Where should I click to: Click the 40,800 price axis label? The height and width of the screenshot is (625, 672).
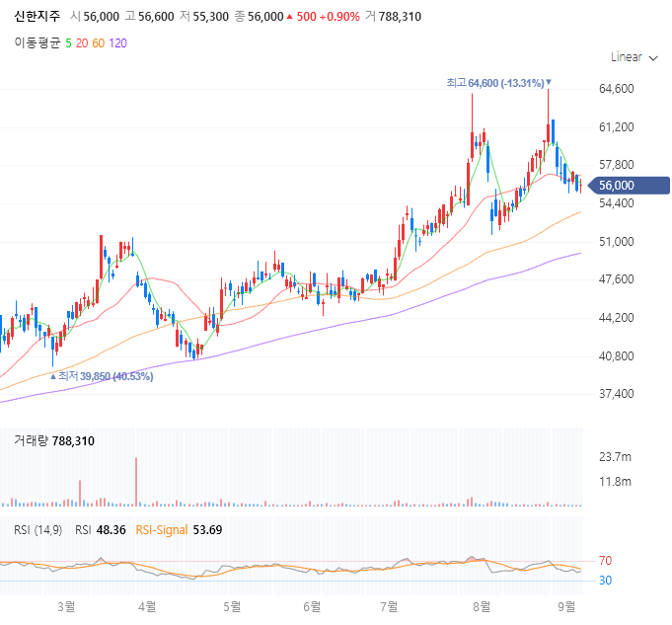point(617,356)
